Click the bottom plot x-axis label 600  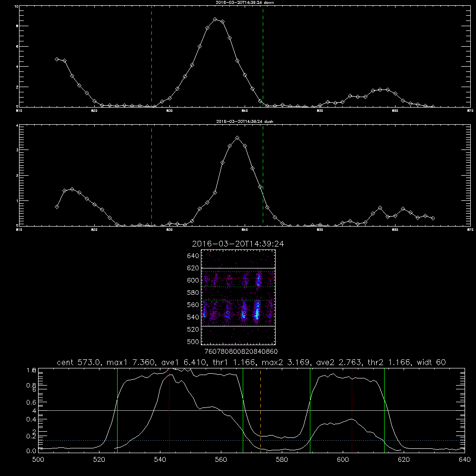pos(343,459)
